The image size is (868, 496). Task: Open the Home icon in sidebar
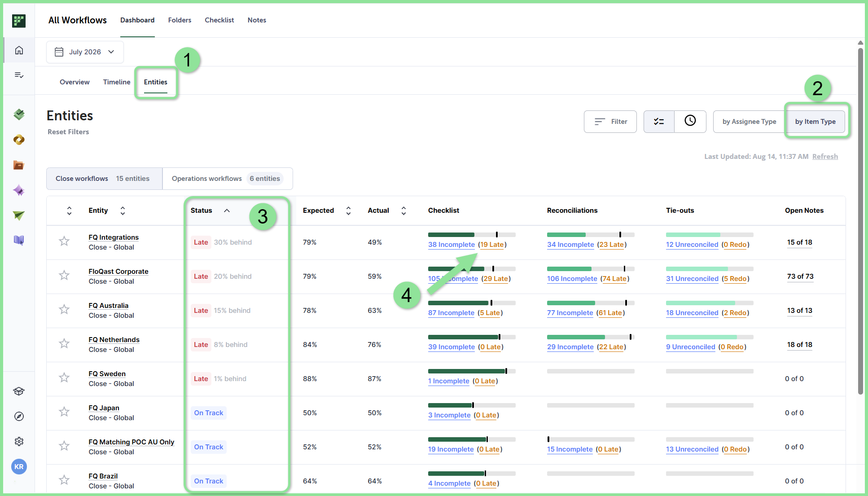tap(19, 50)
